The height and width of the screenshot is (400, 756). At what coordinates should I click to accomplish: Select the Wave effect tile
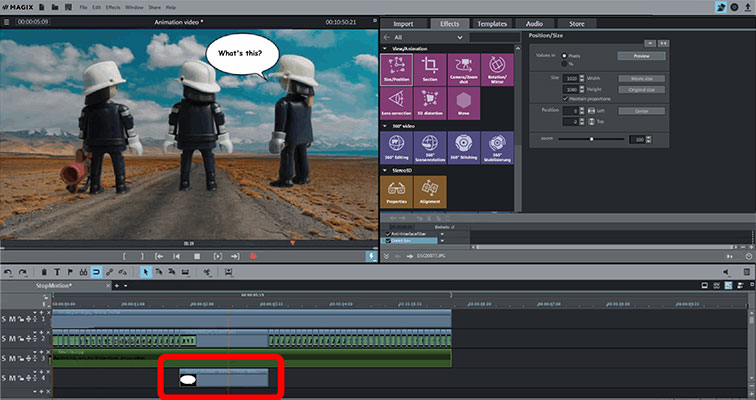pos(464,103)
